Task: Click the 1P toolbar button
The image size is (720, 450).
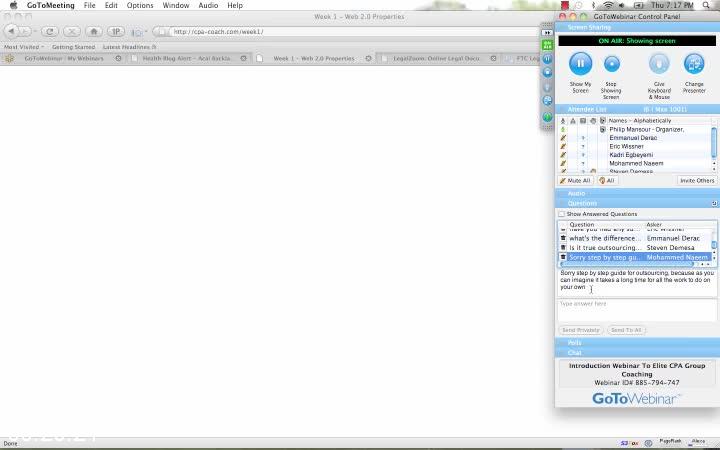Action: click(x=116, y=32)
